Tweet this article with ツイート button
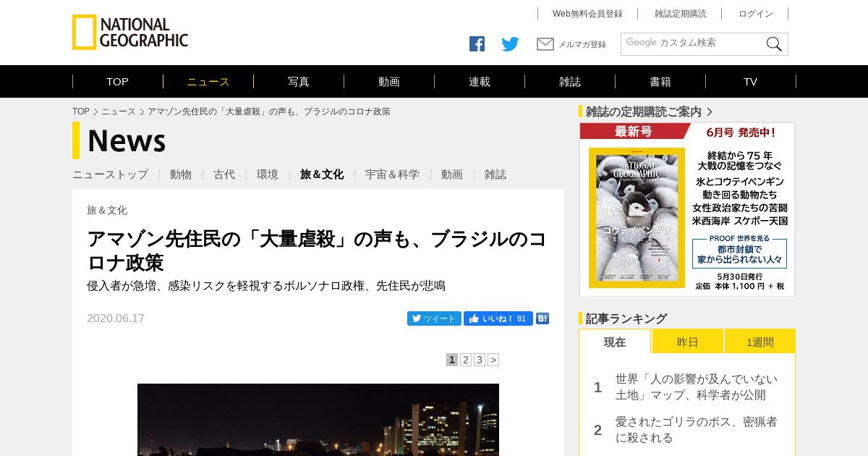Viewport: 868px width, 456px height. (x=434, y=318)
